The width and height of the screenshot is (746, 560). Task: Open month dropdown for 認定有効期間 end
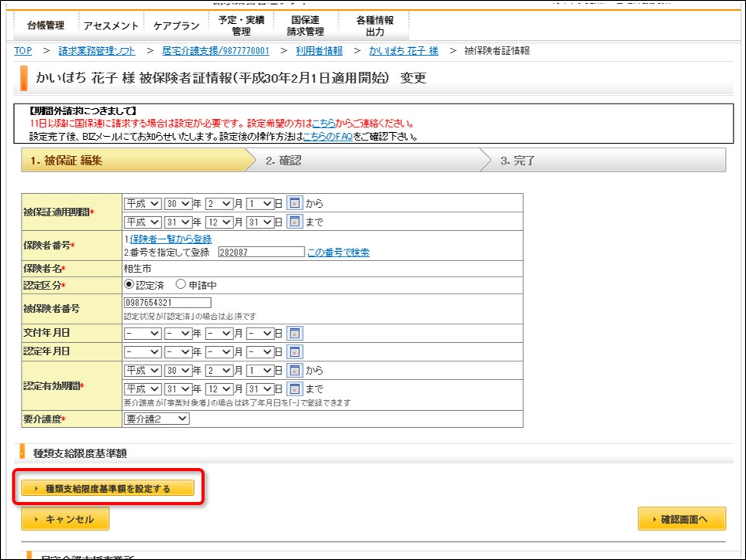pos(220,389)
